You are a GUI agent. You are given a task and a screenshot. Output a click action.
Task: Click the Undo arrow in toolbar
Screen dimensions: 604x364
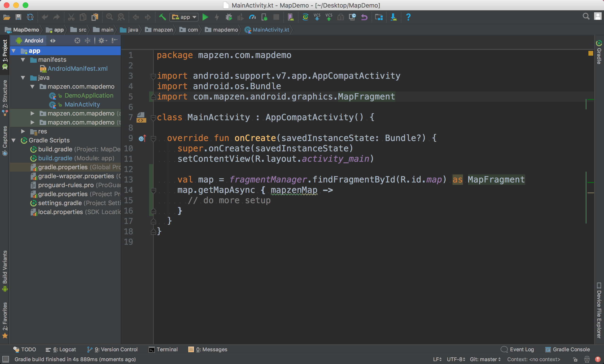45,17
